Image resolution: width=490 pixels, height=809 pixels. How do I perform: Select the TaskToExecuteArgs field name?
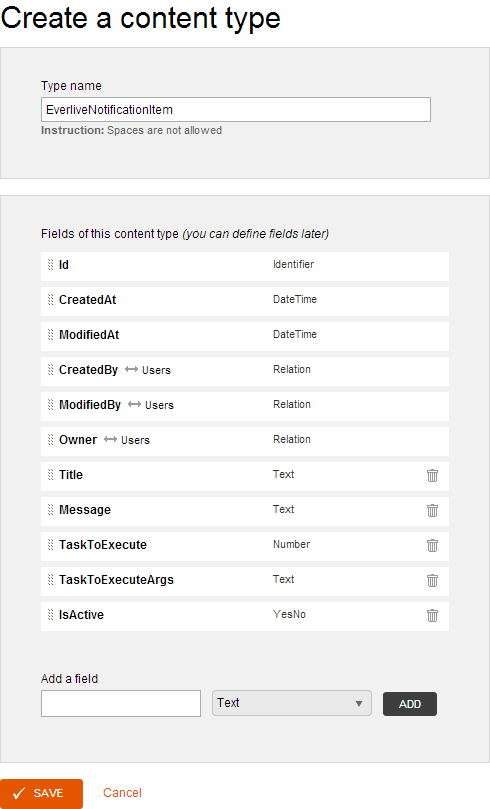click(117, 580)
